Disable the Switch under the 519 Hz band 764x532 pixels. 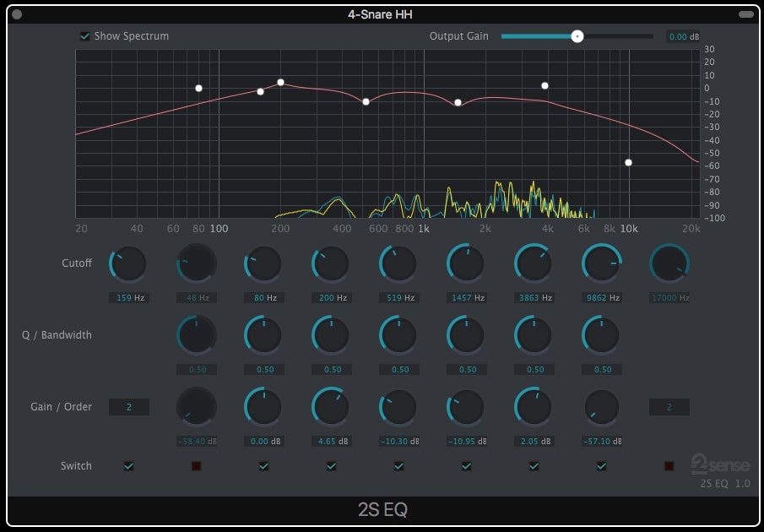[x=398, y=465]
